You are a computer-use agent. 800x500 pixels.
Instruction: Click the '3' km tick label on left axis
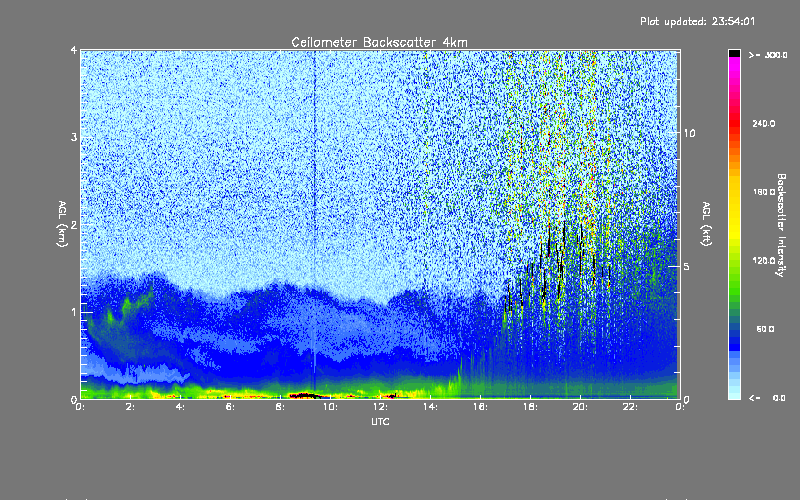click(74, 137)
